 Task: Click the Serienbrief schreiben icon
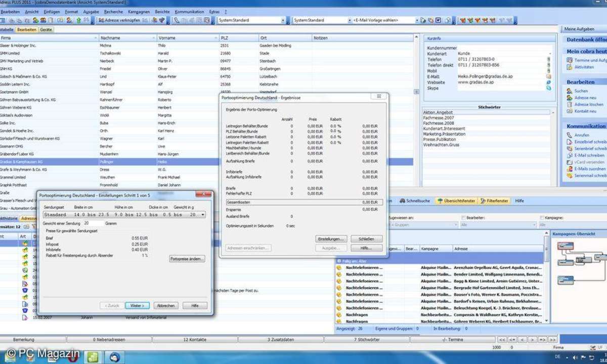click(570, 149)
